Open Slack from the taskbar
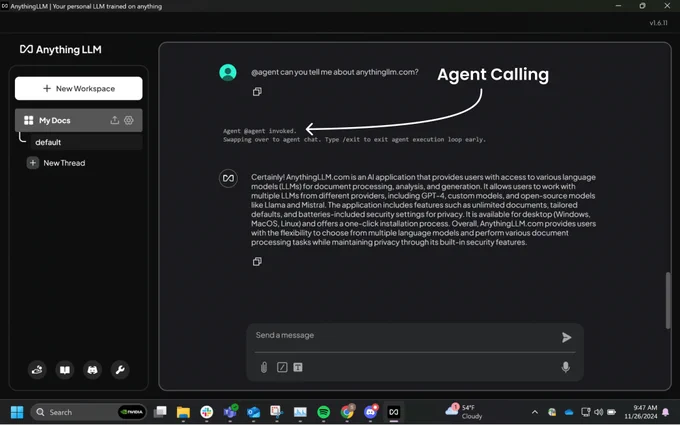Image resolution: width=680 pixels, height=425 pixels. pyautogui.click(x=207, y=412)
